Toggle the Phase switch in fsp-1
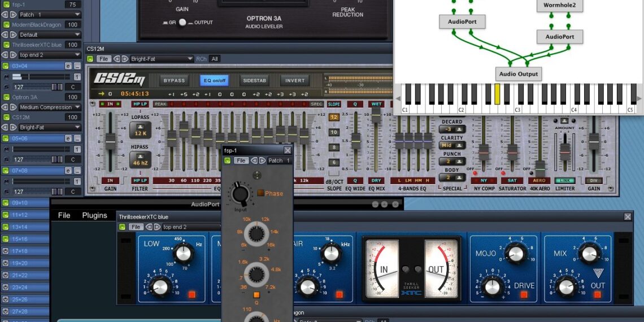The height and width of the screenshot is (322, 644). (260, 193)
